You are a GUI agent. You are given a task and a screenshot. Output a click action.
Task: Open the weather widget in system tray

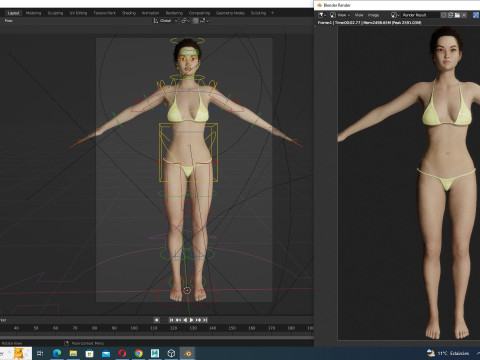449,353
